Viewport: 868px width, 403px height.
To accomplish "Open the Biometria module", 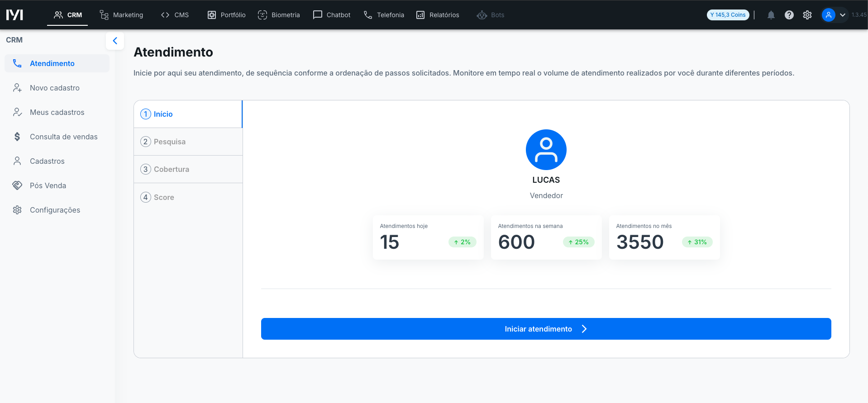I will point(279,15).
